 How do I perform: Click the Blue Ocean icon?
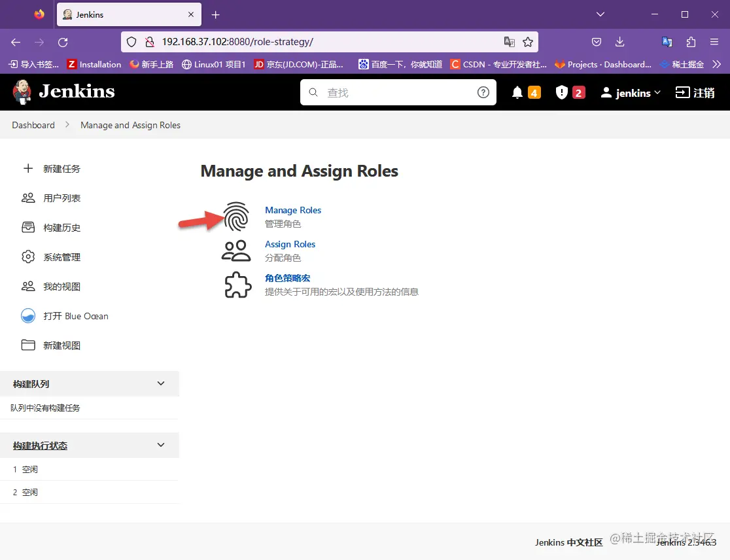click(x=28, y=315)
